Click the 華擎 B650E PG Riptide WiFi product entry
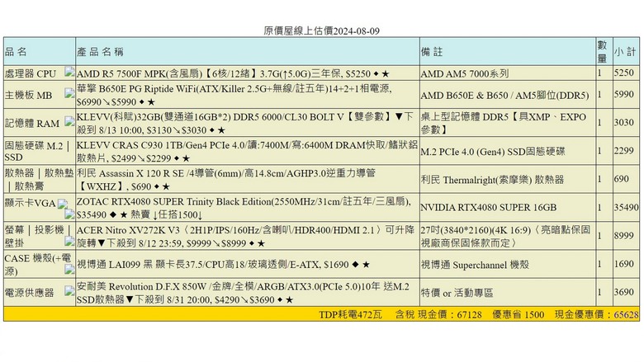Screen dimensions: 644x362 point(247,94)
